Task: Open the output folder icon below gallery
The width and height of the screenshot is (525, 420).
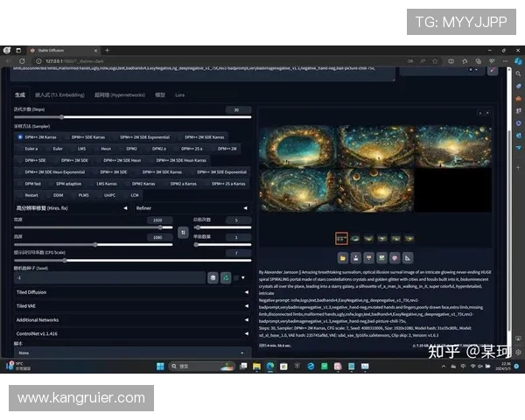Action: click(343, 257)
